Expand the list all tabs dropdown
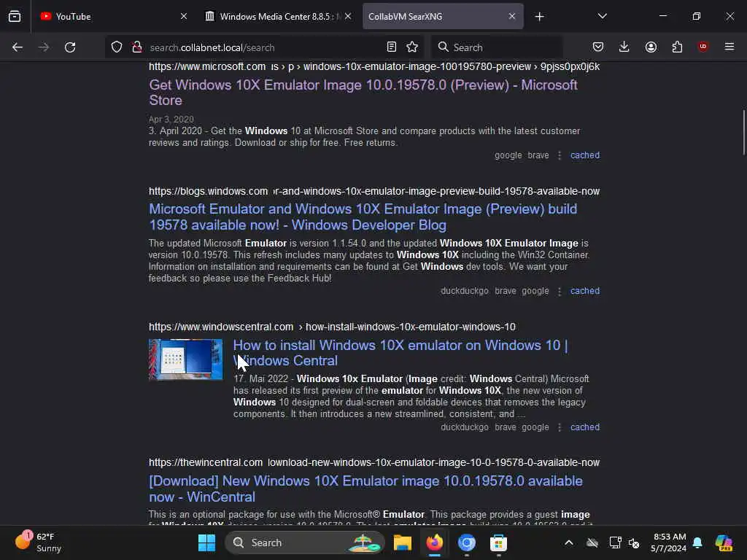The width and height of the screenshot is (747, 560). pos(602,16)
